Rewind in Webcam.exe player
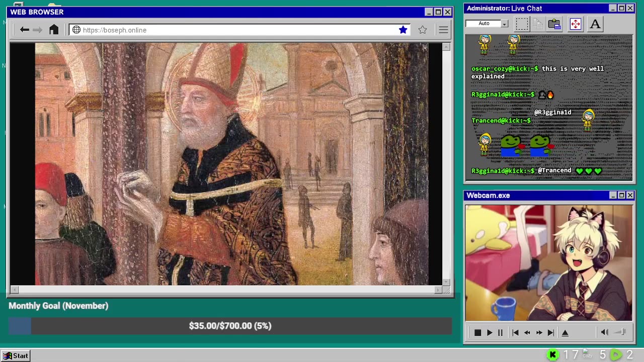This screenshot has height=362, width=644. point(527,333)
